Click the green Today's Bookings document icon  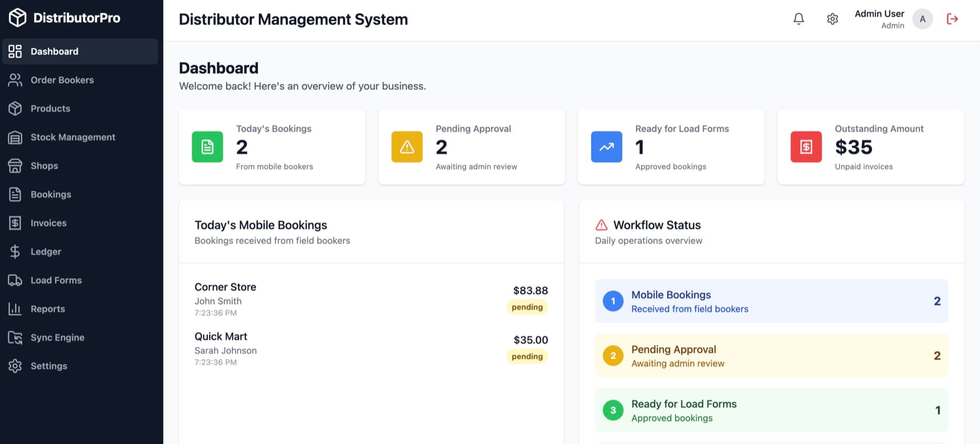[x=207, y=147]
